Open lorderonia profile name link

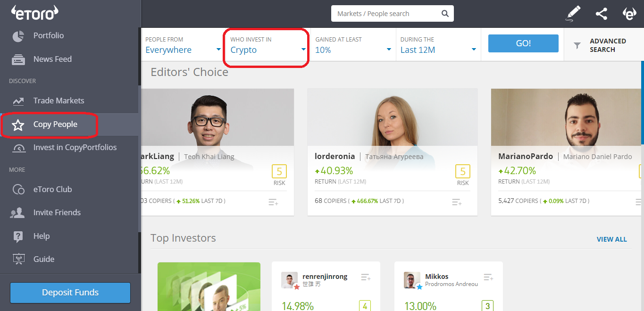335,157
